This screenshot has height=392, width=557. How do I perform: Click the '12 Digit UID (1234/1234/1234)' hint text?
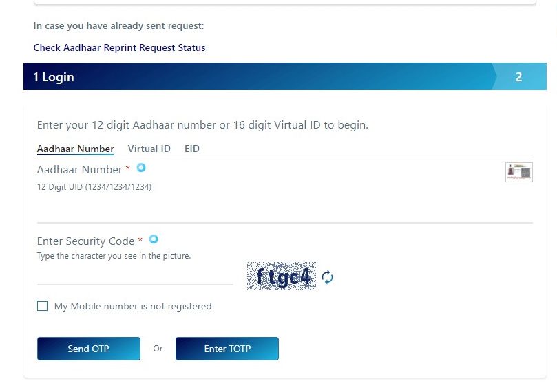(x=94, y=187)
